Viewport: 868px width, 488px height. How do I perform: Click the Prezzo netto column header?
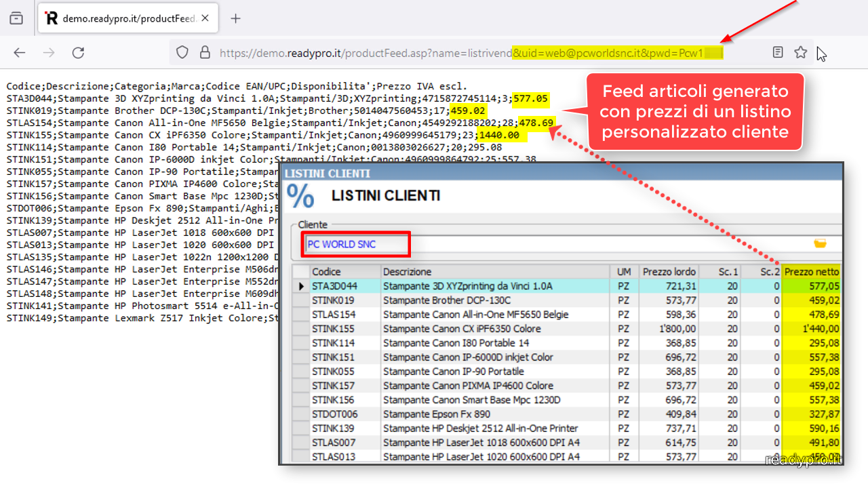[812, 272]
